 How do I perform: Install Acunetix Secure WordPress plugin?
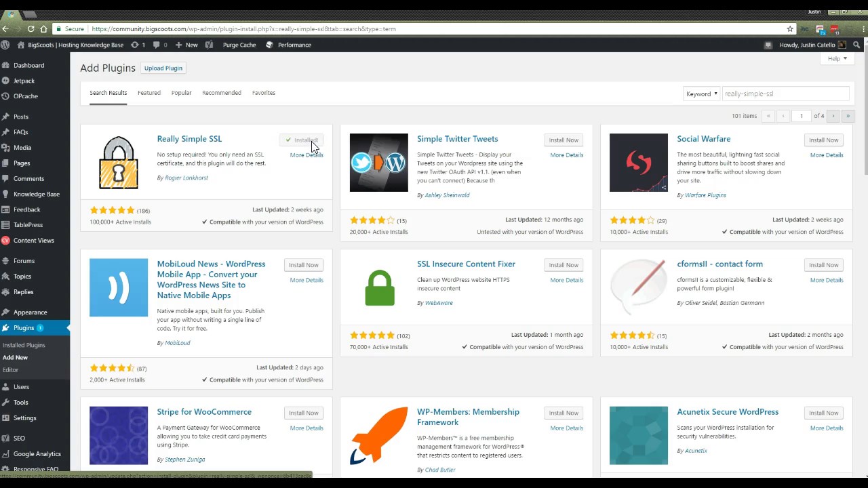tap(823, 413)
